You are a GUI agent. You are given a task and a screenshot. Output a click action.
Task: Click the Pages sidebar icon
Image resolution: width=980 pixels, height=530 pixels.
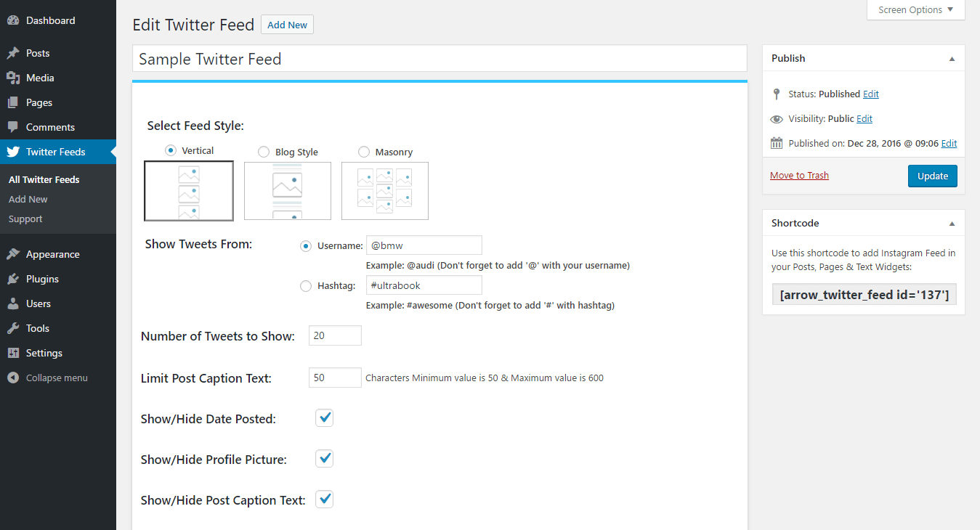[x=13, y=102]
